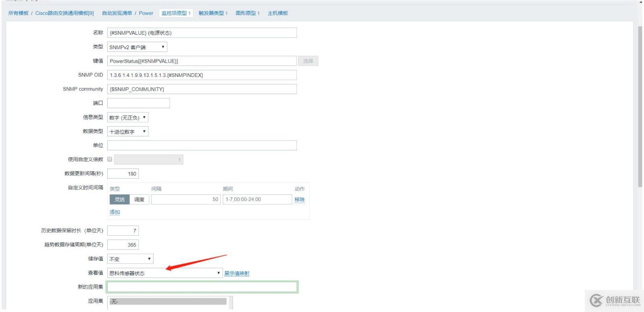Screen dimensions: 644x312
Task: Switch to 图形原型 1 tab
Action: tap(248, 13)
